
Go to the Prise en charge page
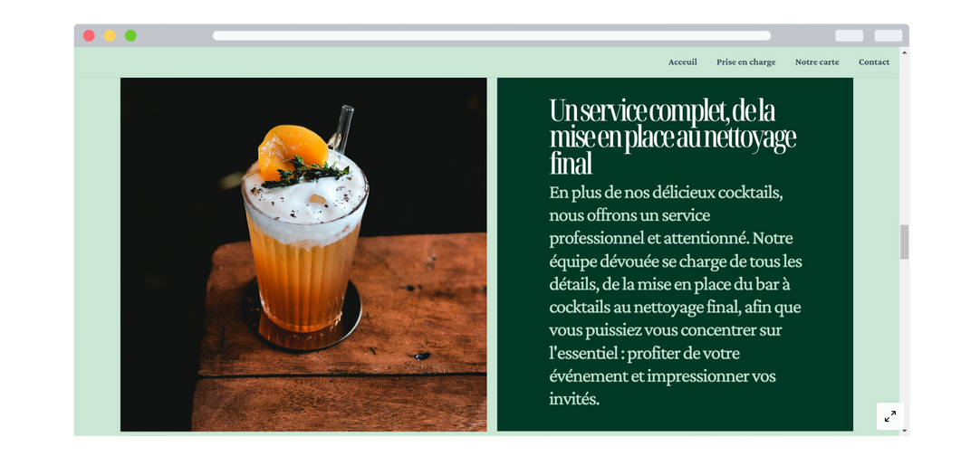(x=745, y=62)
